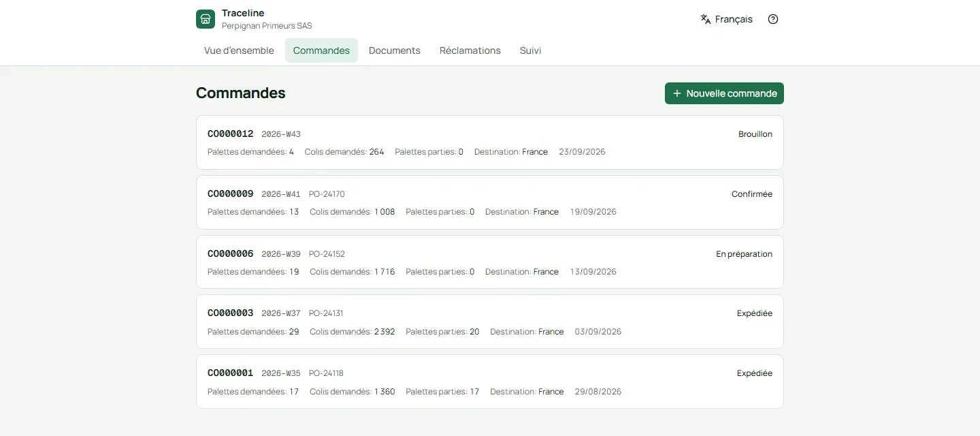Click the date 13/09/2026
The height and width of the screenshot is (436, 980).
coord(593,272)
